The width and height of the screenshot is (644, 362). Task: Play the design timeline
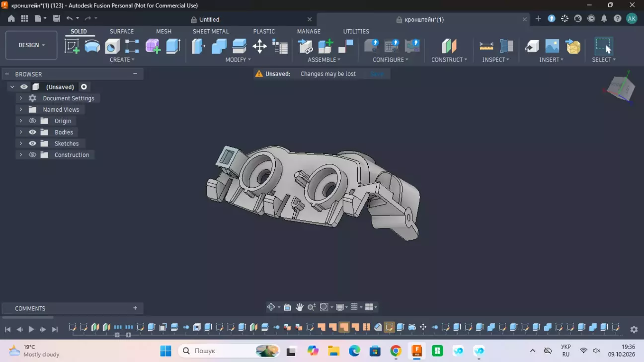click(31, 329)
